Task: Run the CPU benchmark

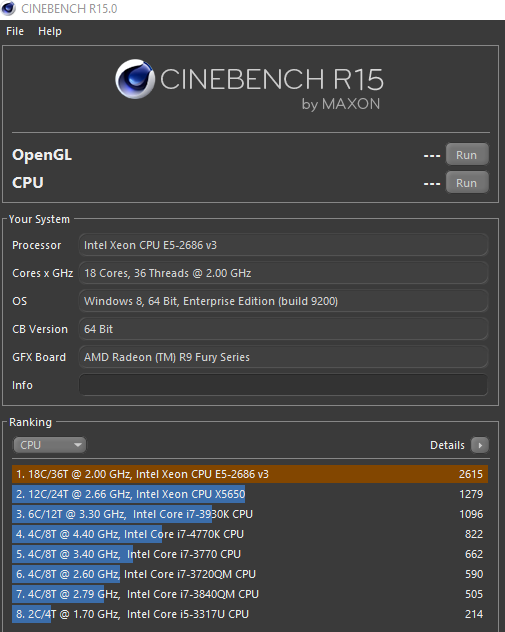Action: click(467, 183)
